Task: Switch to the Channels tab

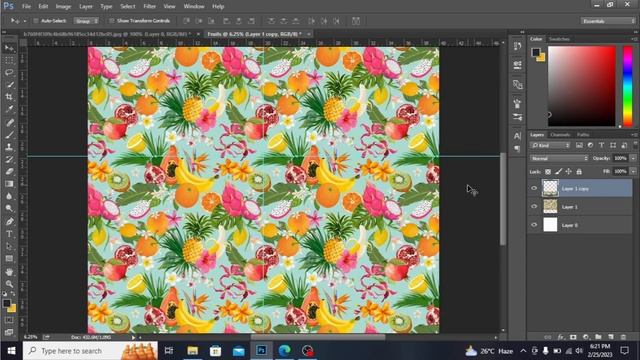Action: (x=560, y=135)
